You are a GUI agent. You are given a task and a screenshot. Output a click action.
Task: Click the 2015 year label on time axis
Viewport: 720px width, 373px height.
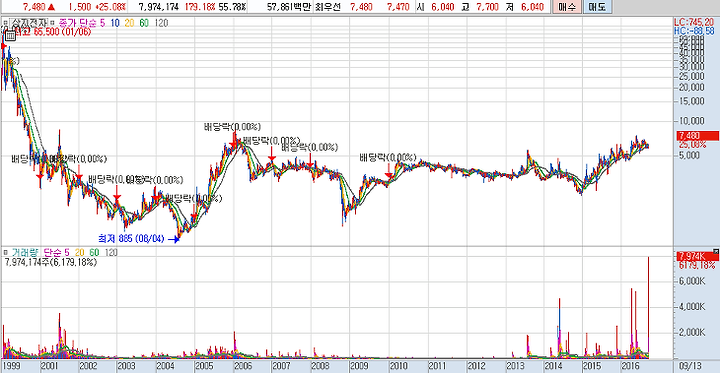pyautogui.click(x=591, y=366)
